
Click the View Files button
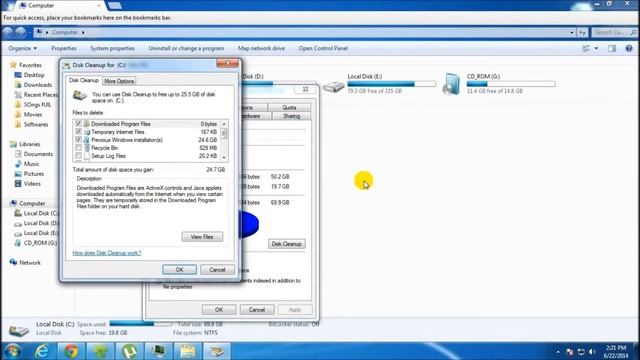coord(202,237)
